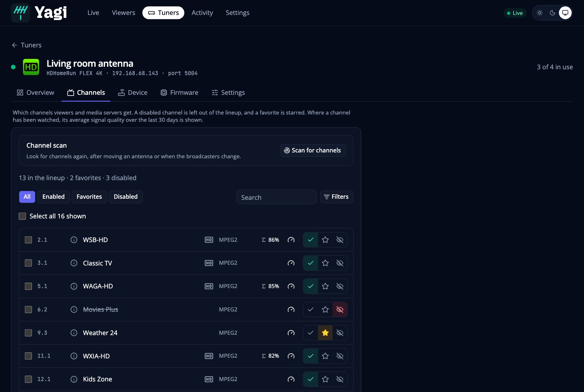Image resolution: width=584 pixels, height=392 pixels.
Task: Enable Movies Plus with the checkmark
Action: click(311, 310)
